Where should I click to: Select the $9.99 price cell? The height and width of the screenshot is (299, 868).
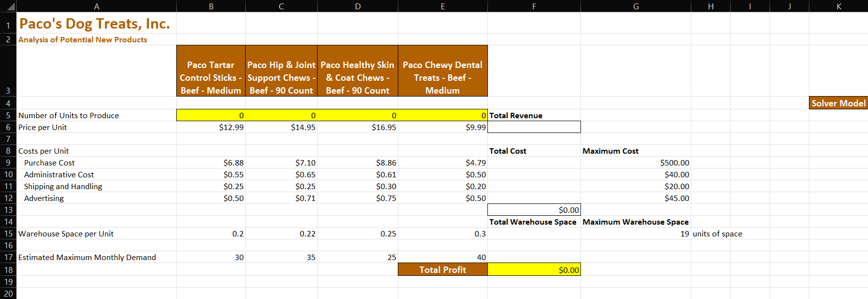443,127
